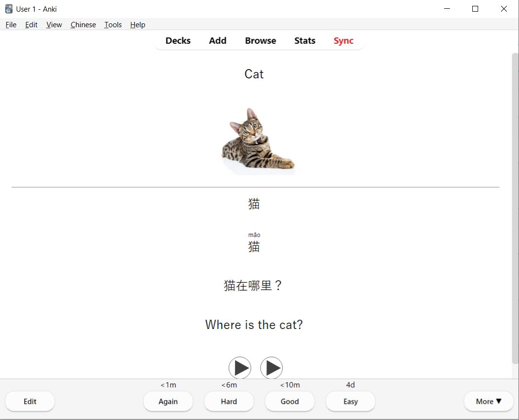Click the <10m interval label

point(289,385)
